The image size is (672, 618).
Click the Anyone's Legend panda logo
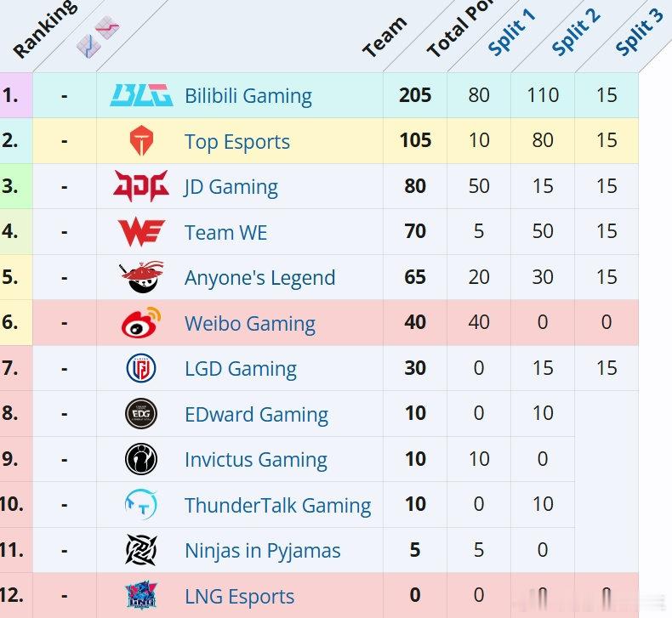(141, 276)
